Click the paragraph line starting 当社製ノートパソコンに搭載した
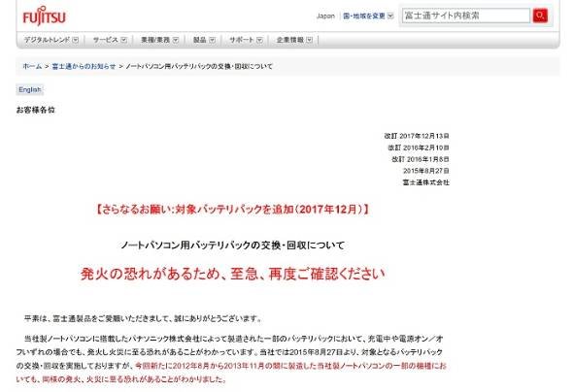This screenshot has height=392, width=573. (x=233, y=339)
